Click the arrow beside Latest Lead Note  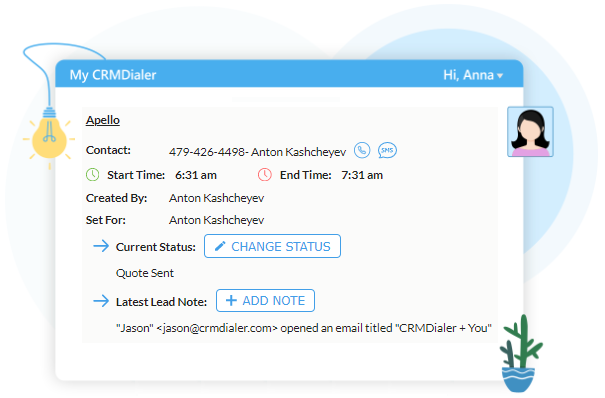point(101,301)
